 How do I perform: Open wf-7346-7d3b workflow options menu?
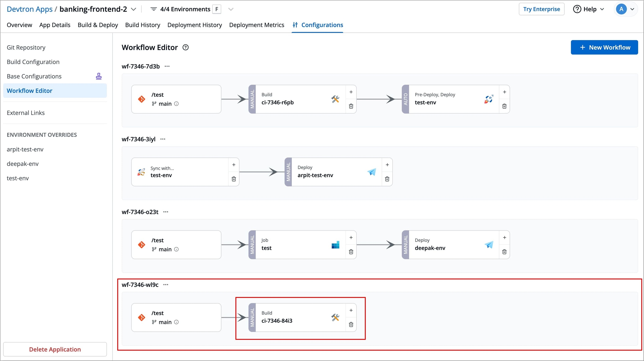[x=167, y=66]
